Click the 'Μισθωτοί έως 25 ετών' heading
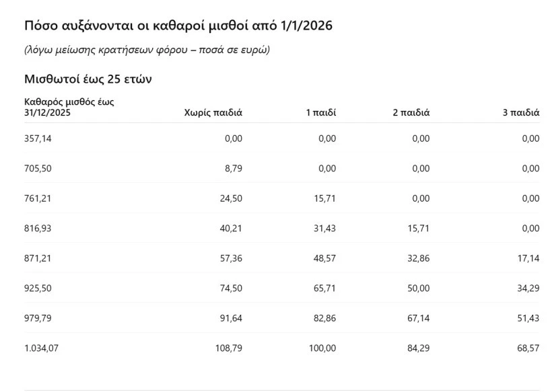Image resolution: width=552 pixels, height=392 pixels. pos(88,79)
